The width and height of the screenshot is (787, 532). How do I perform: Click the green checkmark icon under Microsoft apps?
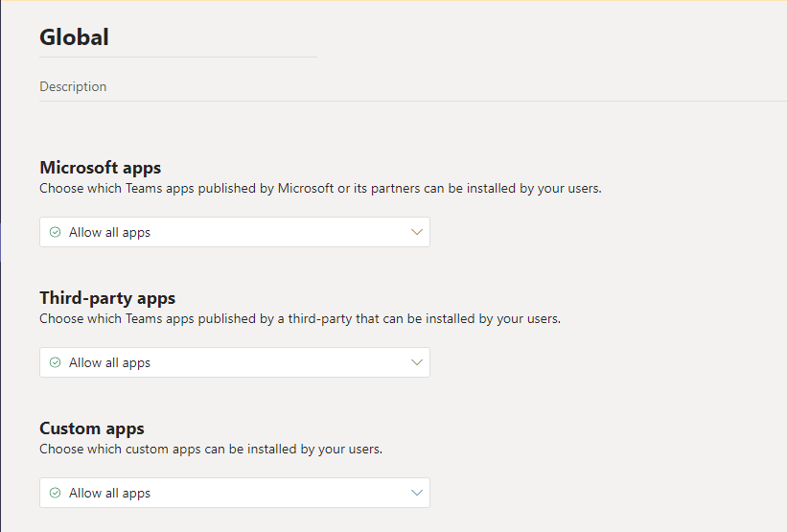(56, 232)
